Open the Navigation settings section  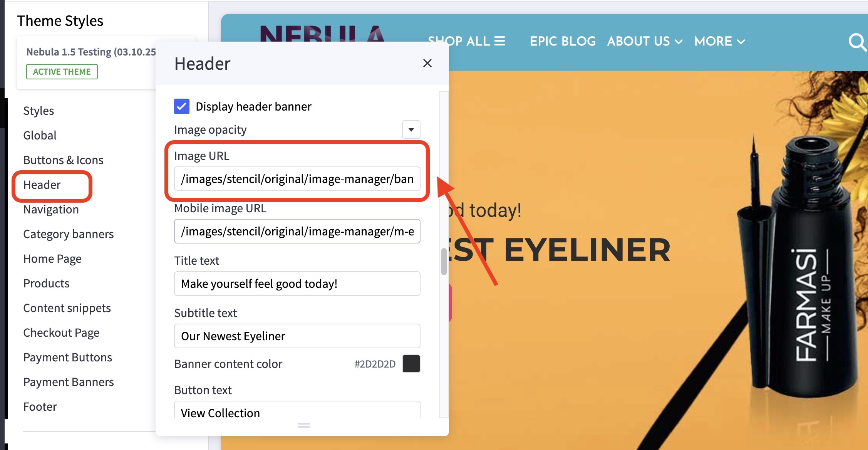point(51,210)
